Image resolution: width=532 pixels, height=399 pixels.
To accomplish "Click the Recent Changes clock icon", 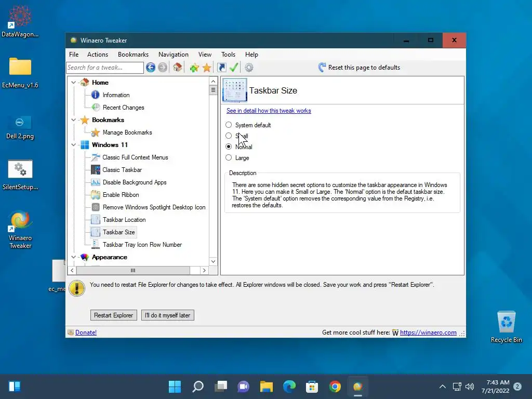I will click(96, 108).
